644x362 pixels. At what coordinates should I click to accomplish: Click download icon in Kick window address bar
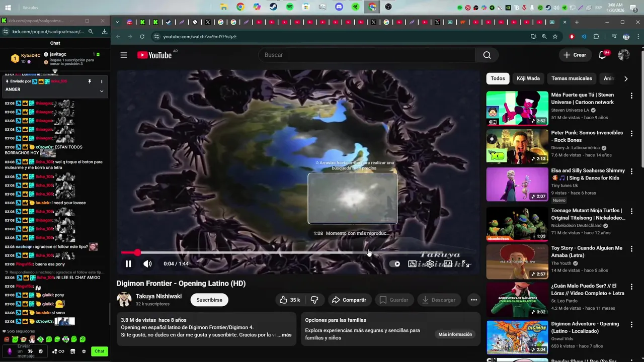(x=104, y=32)
